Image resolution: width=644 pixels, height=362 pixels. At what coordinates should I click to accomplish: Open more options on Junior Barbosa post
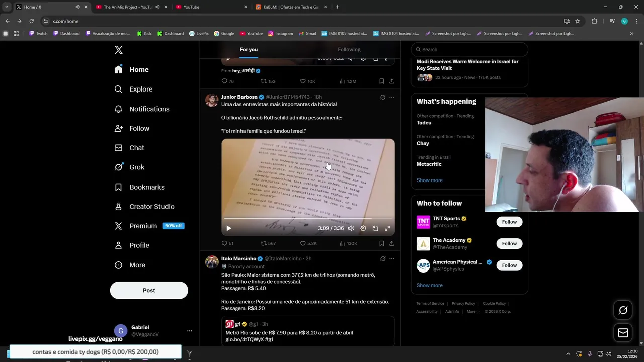[392, 97]
